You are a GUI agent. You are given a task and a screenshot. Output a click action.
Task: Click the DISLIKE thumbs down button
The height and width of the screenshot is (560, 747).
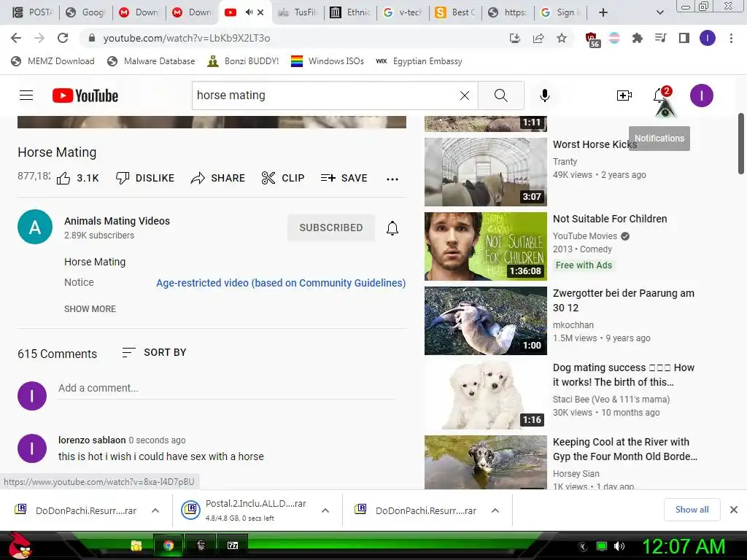pos(145,178)
